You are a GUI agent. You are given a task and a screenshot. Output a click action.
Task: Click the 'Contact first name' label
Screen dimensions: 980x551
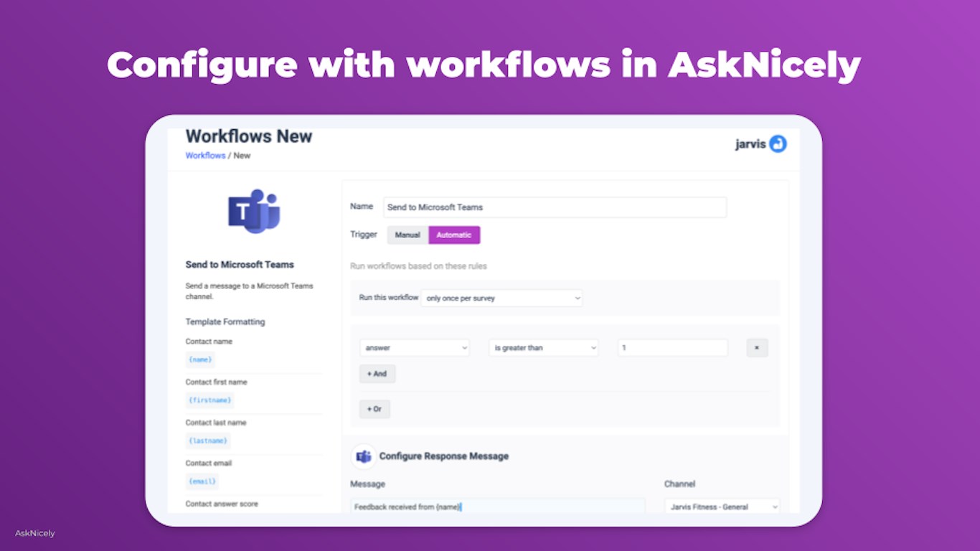pyautogui.click(x=216, y=382)
